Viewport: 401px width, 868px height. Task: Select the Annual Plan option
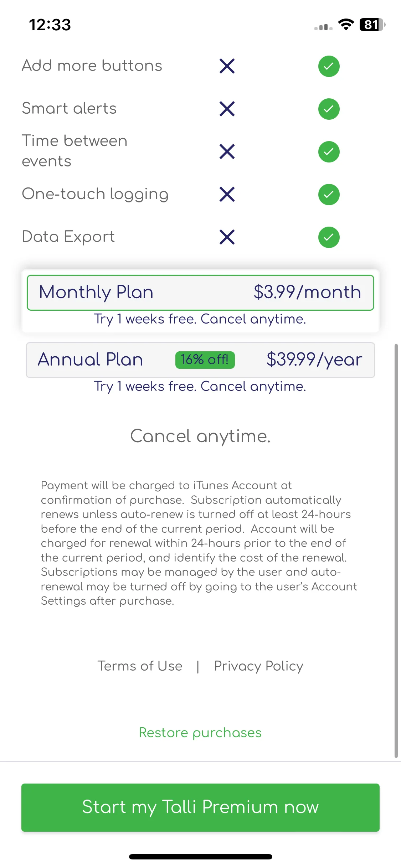[x=200, y=360]
